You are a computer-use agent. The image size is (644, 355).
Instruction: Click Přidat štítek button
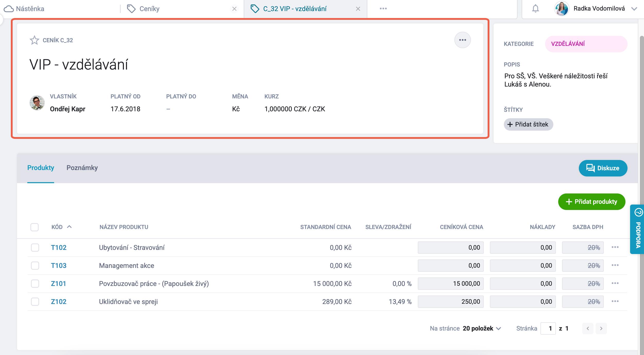click(x=528, y=124)
